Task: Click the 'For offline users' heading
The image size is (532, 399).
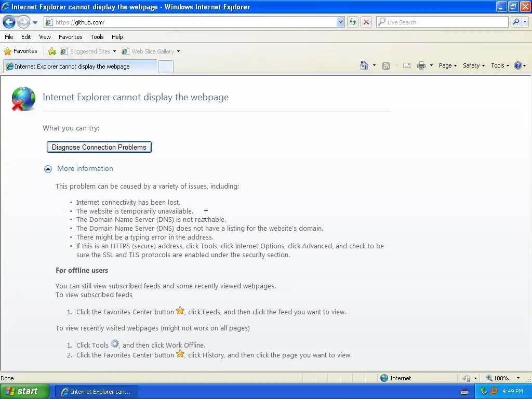Action: (x=82, y=270)
